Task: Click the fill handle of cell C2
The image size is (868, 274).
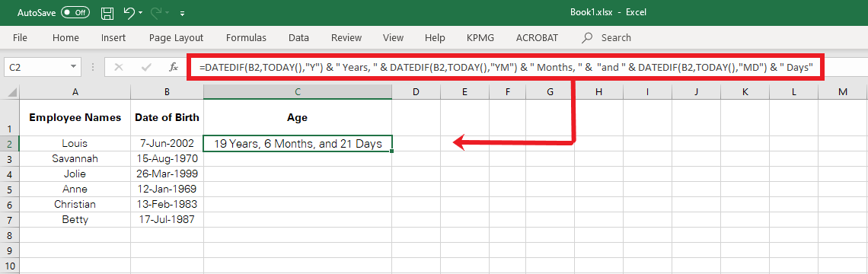Action: pyautogui.click(x=392, y=151)
